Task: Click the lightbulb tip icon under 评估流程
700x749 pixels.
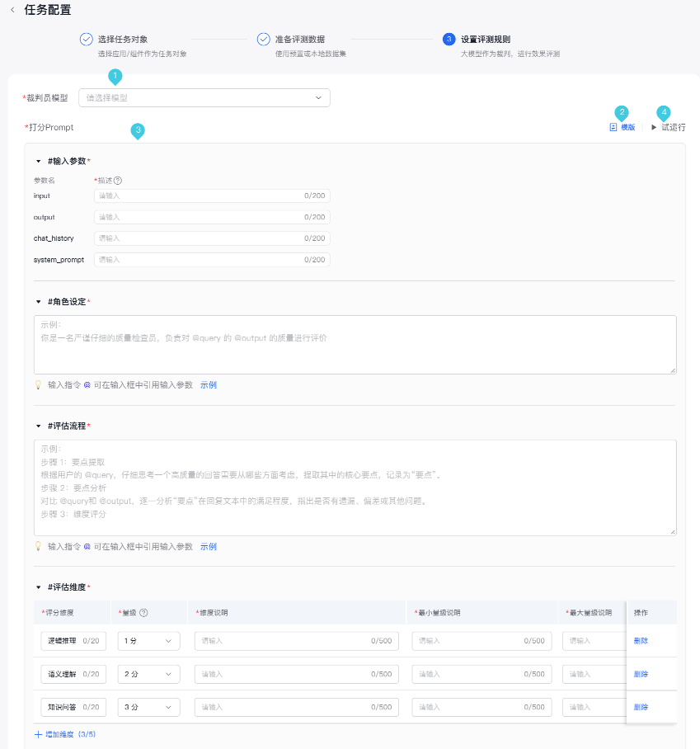Action: pyautogui.click(x=38, y=546)
